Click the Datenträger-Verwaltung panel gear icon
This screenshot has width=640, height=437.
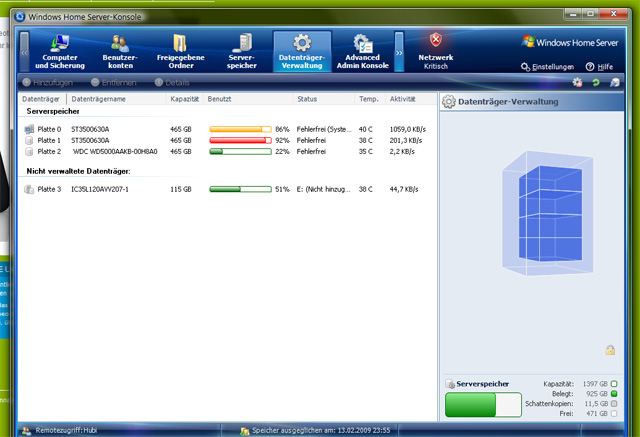(x=449, y=102)
